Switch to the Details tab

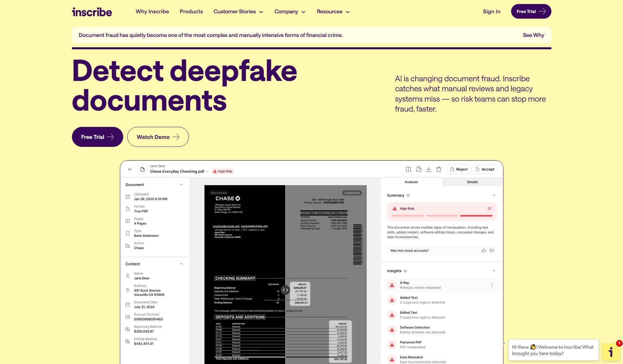pyautogui.click(x=472, y=182)
